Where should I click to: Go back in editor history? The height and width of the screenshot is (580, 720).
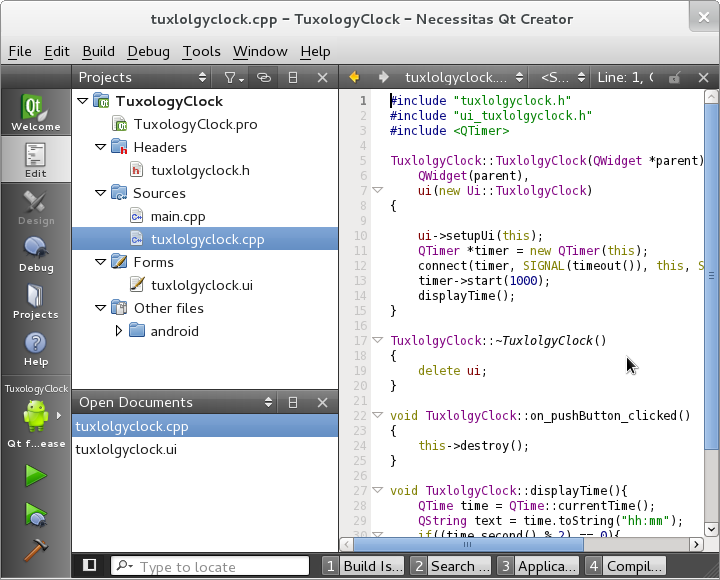click(354, 77)
